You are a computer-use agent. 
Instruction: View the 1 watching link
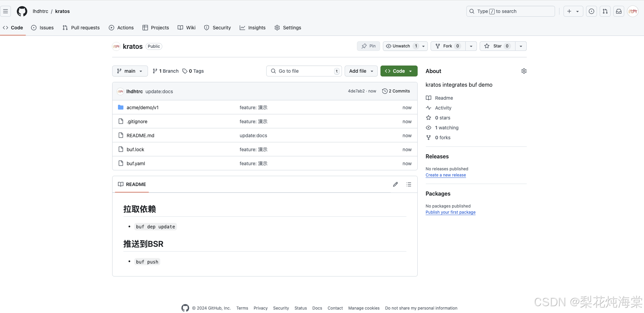[442, 128]
